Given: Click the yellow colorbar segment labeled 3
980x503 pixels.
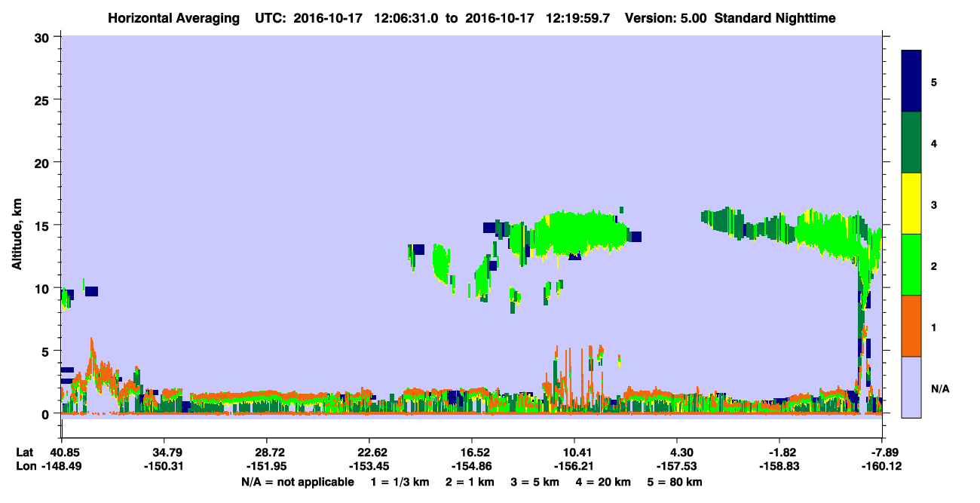Looking at the screenshot, I should click(911, 204).
